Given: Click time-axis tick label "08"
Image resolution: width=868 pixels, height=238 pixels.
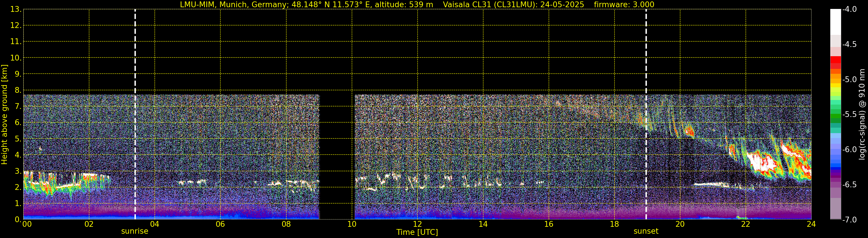Looking at the screenshot, I should (286, 224).
